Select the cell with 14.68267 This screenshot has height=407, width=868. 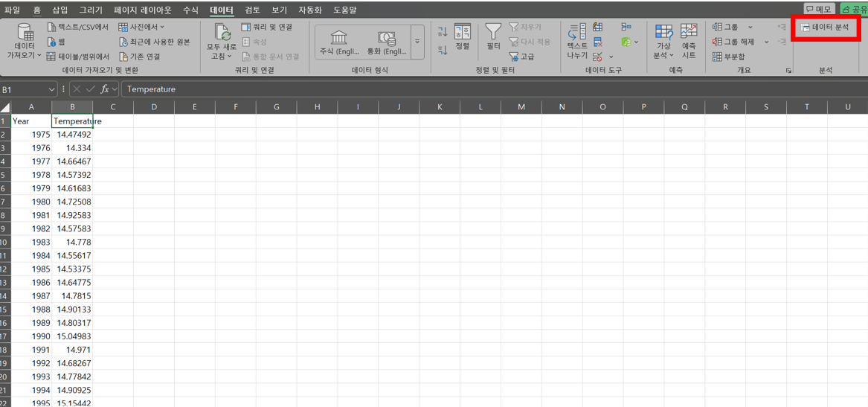(x=72, y=363)
